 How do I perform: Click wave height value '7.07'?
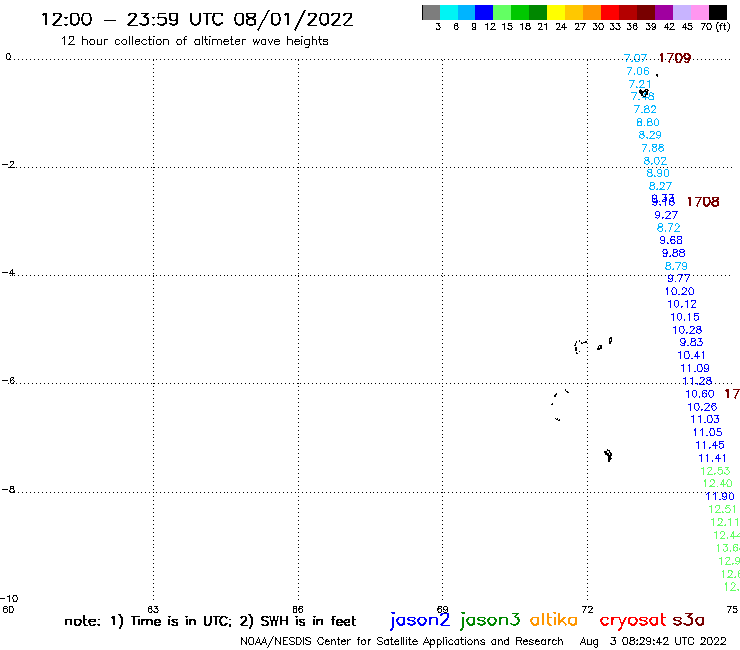click(635, 58)
